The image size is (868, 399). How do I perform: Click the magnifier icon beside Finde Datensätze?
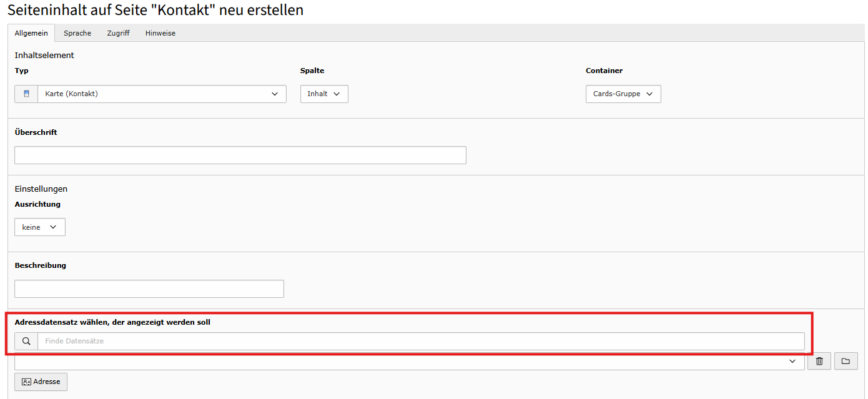[x=26, y=341]
